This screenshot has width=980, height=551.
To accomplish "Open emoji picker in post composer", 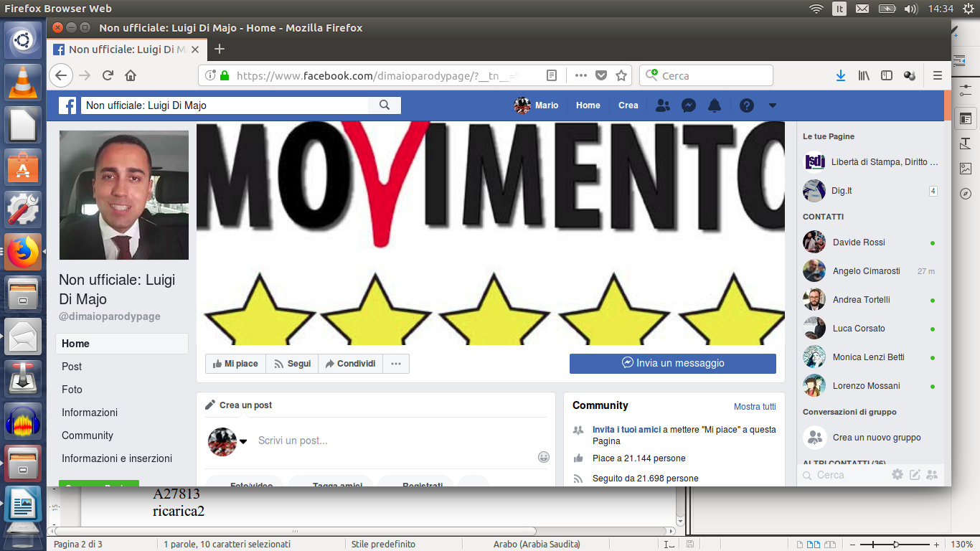I will [544, 457].
